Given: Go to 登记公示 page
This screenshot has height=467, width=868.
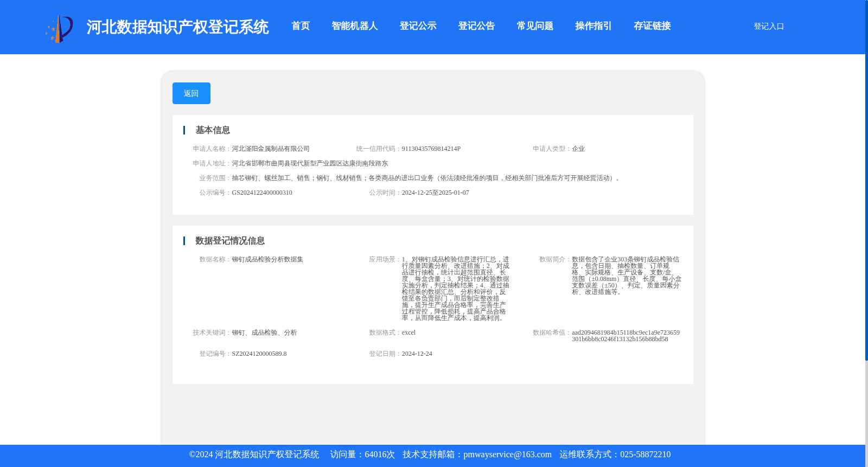Looking at the screenshot, I should (418, 26).
